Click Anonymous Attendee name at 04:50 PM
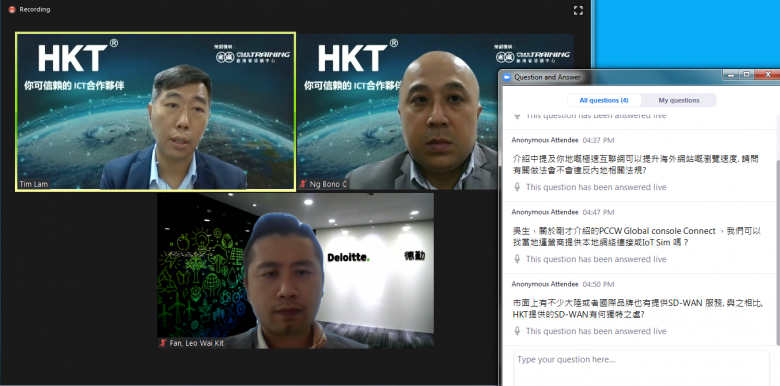 click(545, 284)
